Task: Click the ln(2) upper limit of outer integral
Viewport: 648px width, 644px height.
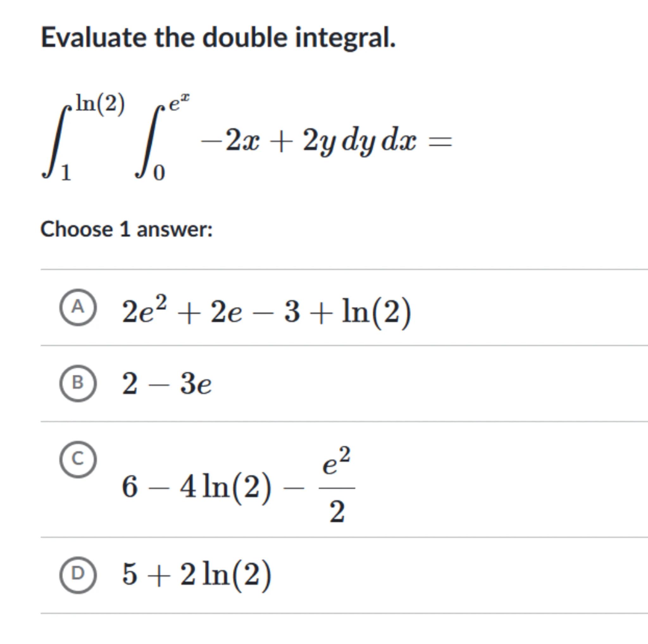Action: (100, 103)
